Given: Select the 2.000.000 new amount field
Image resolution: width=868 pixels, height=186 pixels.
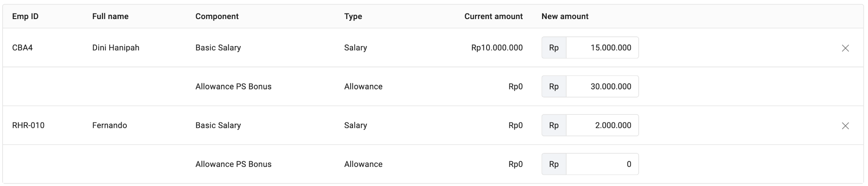Looking at the screenshot, I should 602,126.
